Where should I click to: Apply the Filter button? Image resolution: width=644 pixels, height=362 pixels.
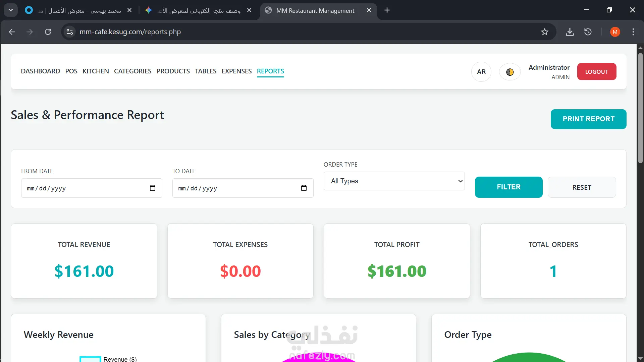pos(509,187)
